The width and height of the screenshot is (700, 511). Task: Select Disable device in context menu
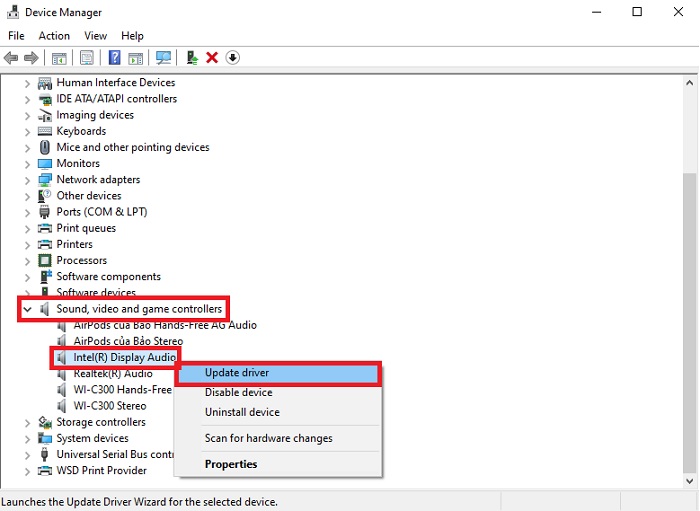pyautogui.click(x=238, y=393)
